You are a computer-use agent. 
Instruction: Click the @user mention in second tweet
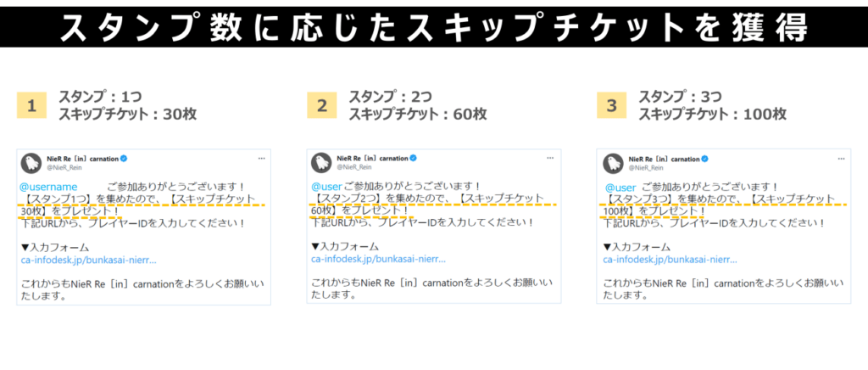coord(326,187)
